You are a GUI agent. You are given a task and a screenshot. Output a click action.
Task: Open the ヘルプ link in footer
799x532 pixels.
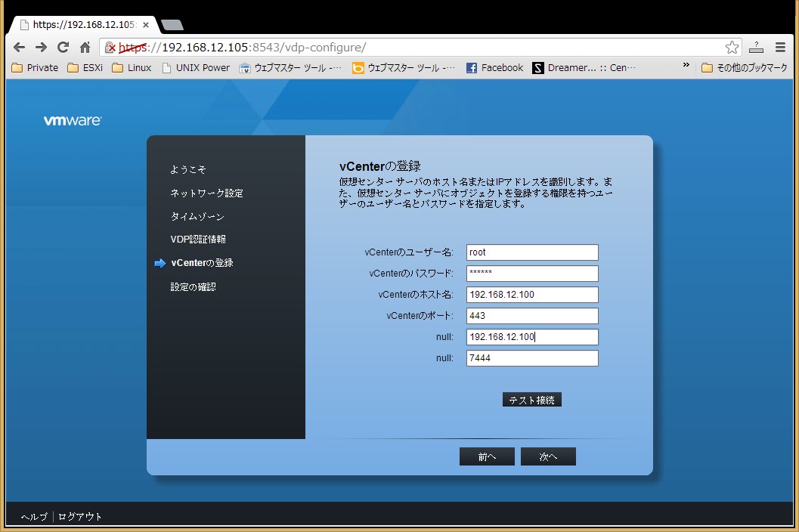(x=34, y=517)
